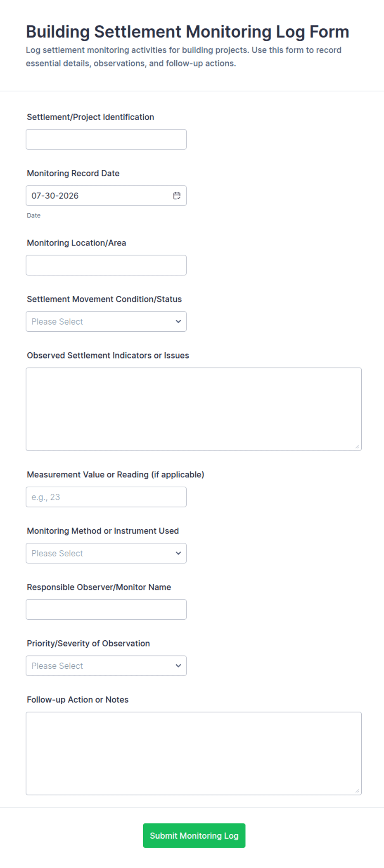Click chevron arrow of Monitoring Method dropdown
This screenshot has height=868, width=384.
point(178,553)
